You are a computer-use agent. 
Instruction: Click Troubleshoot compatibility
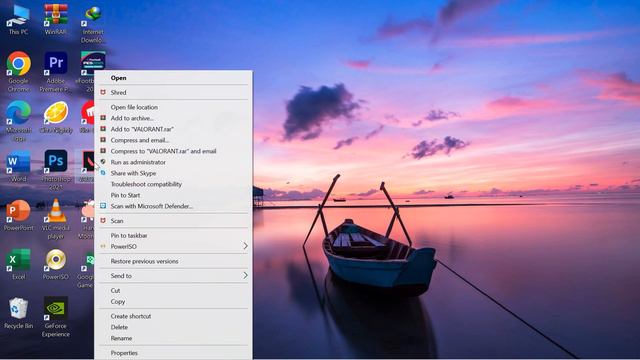(173, 184)
